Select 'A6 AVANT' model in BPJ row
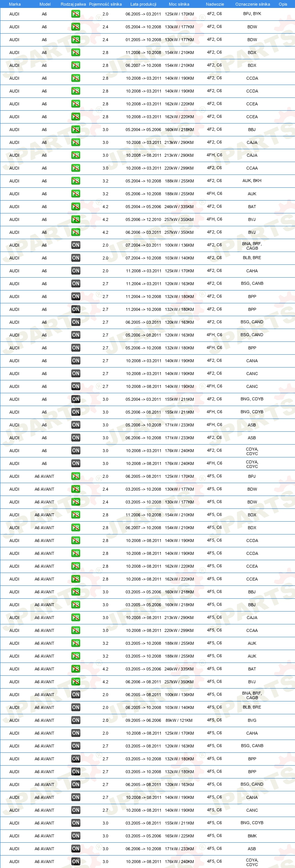The image size is (295, 868). 45,476
